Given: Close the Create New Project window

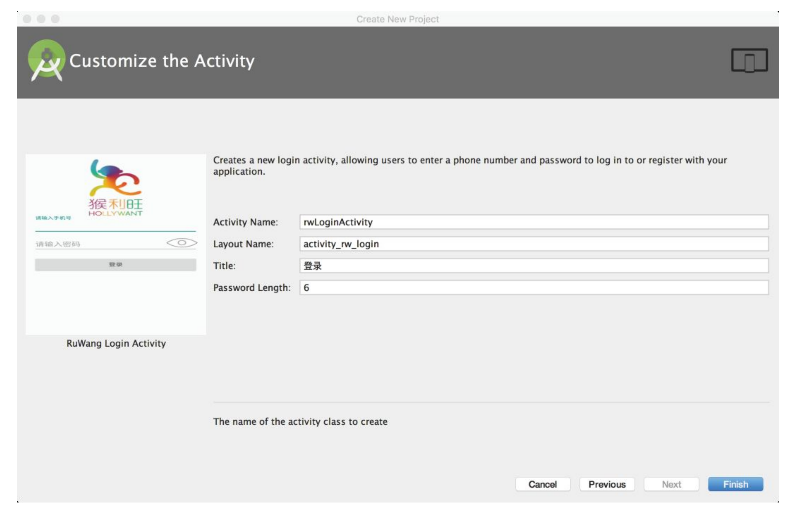Looking at the screenshot, I should pyautogui.click(x=27, y=19).
